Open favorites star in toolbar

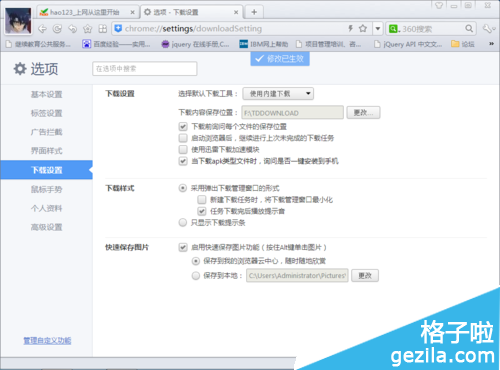click(88, 29)
